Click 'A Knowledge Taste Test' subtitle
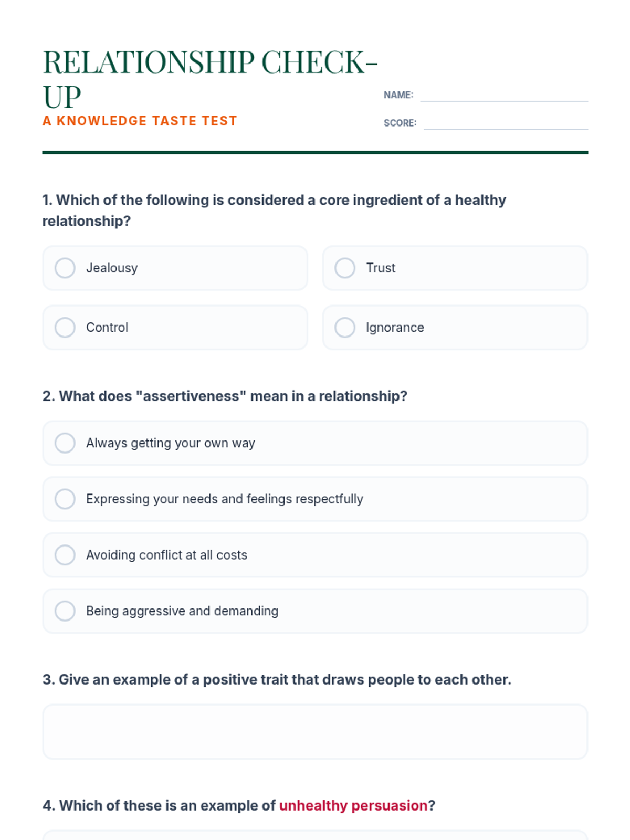Viewport: 630px width, 840px height. coord(140,121)
